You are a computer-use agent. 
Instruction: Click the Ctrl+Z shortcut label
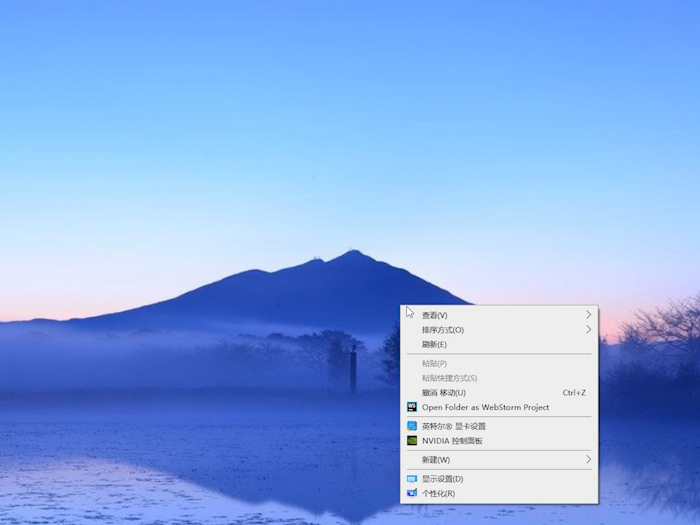point(574,393)
